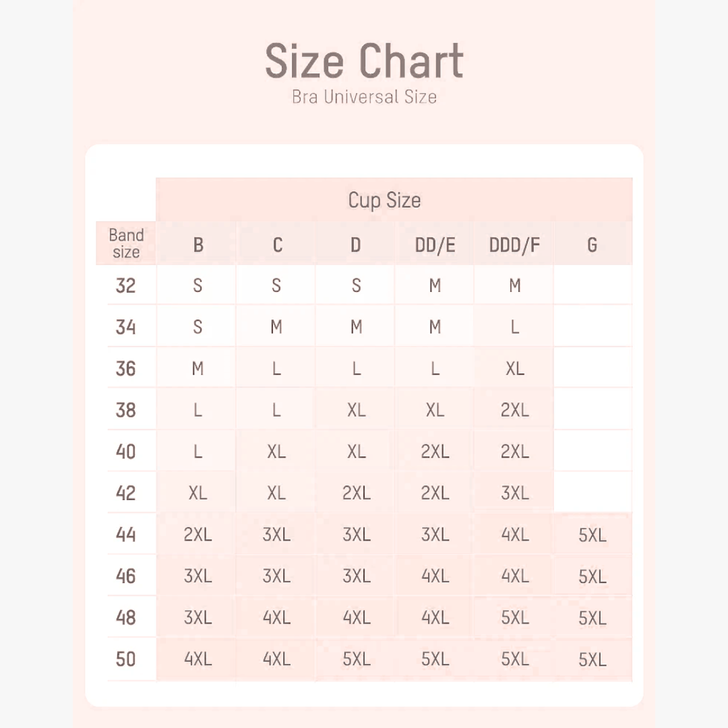Select the DDD/F cup column header

point(514,245)
